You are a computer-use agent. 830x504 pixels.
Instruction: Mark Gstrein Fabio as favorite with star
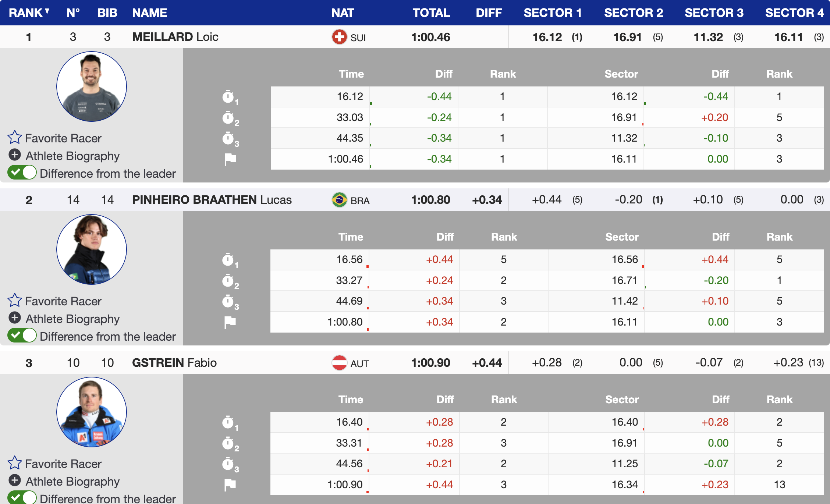pyautogui.click(x=15, y=463)
